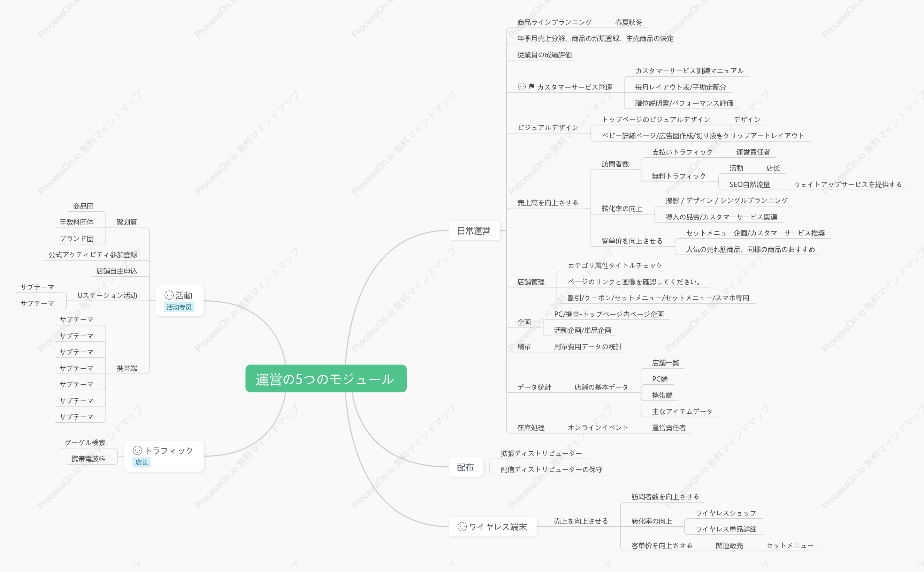The image size is (924, 572).
Task: Select the Uステーション活動 topic
Action: (x=107, y=295)
